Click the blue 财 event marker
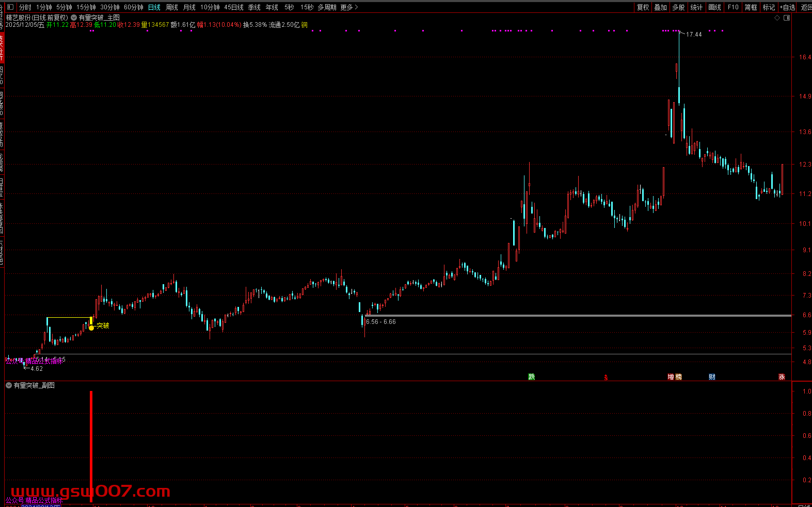This screenshot has height=507, width=812. click(712, 377)
